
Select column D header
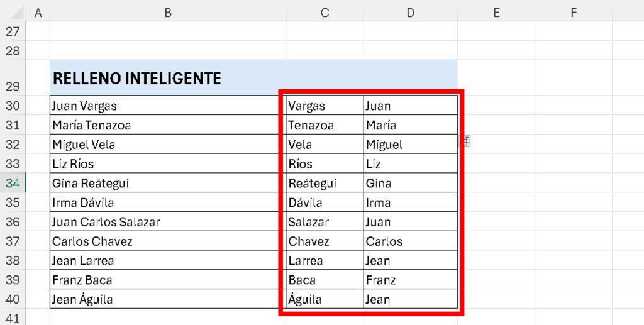click(410, 13)
